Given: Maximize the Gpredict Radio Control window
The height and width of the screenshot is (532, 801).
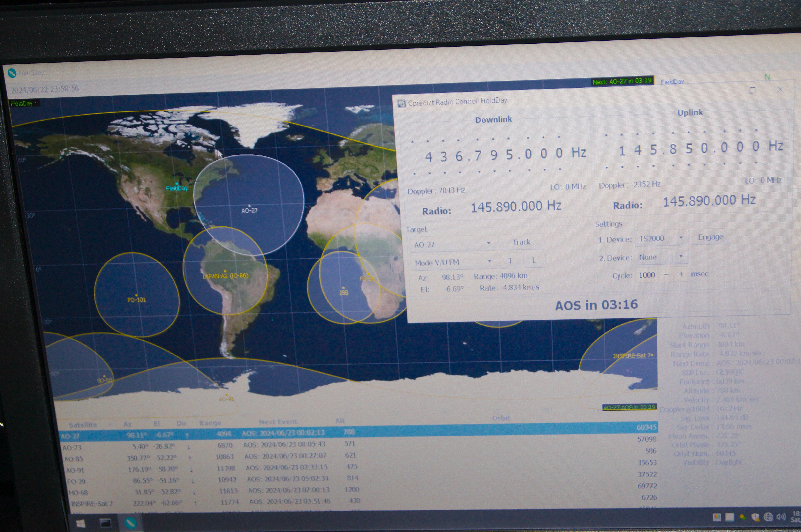Looking at the screenshot, I should point(752,90).
